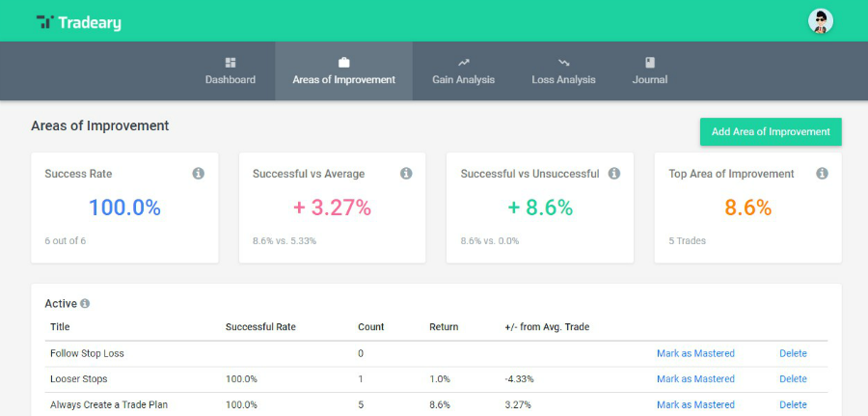
Task: Mark Always Create a Trade Plan as mastered
Action: 695,404
